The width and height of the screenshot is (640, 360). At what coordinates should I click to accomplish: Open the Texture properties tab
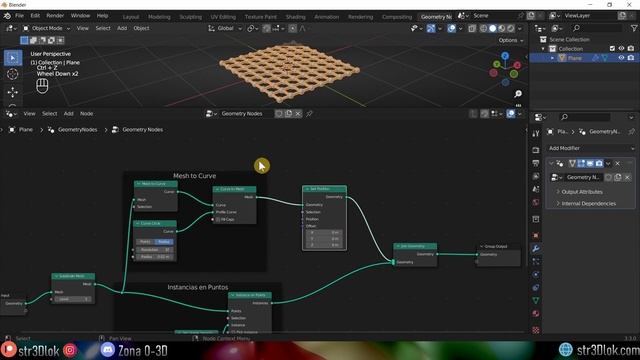[536, 330]
